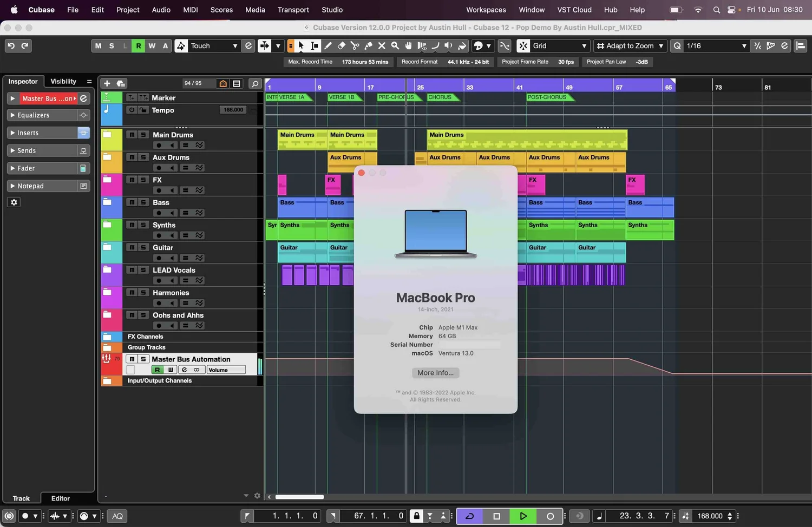This screenshot has width=812, height=527.
Task: Select the Scissors split tool
Action: point(355,46)
